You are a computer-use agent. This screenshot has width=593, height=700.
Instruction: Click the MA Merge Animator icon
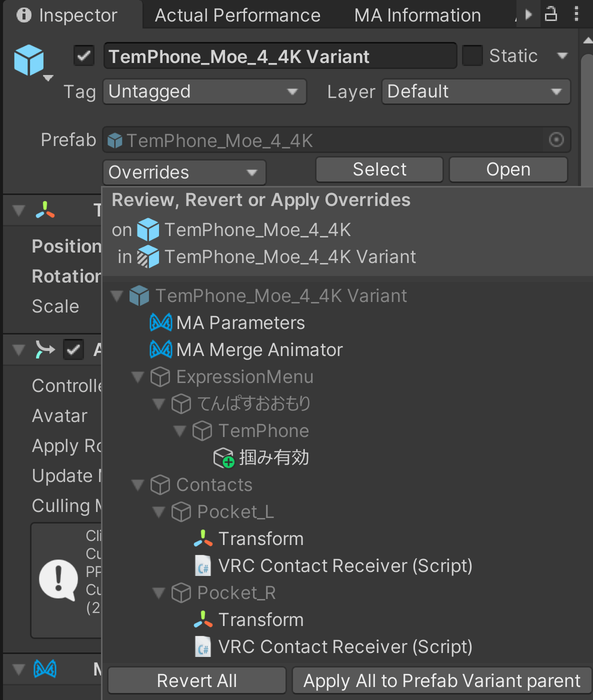(161, 349)
